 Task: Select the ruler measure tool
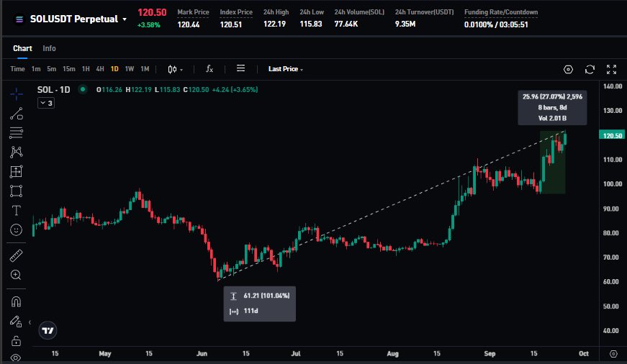(17, 255)
